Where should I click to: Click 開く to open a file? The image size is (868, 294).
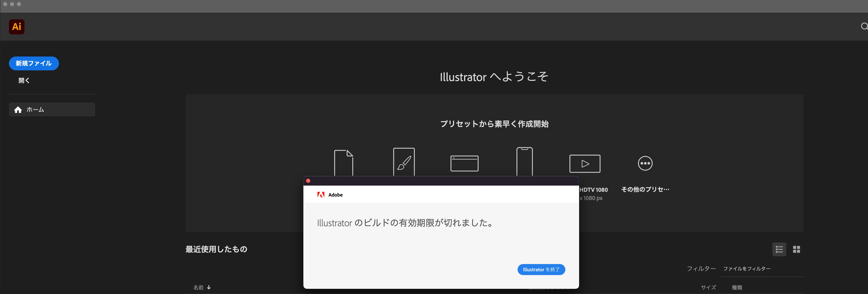pos(24,80)
